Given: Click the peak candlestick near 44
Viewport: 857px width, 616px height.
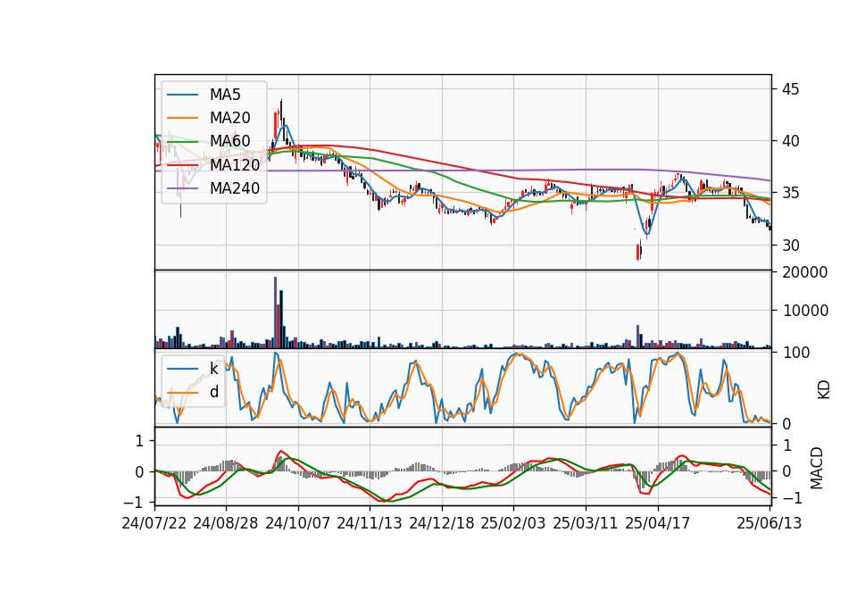Looking at the screenshot, I should 281,111.
